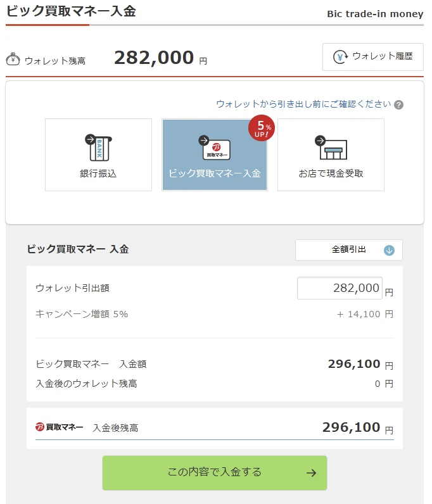Select the 銀行振込 bank transfer option
The width and height of the screenshot is (432, 504).
click(x=98, y=154)
